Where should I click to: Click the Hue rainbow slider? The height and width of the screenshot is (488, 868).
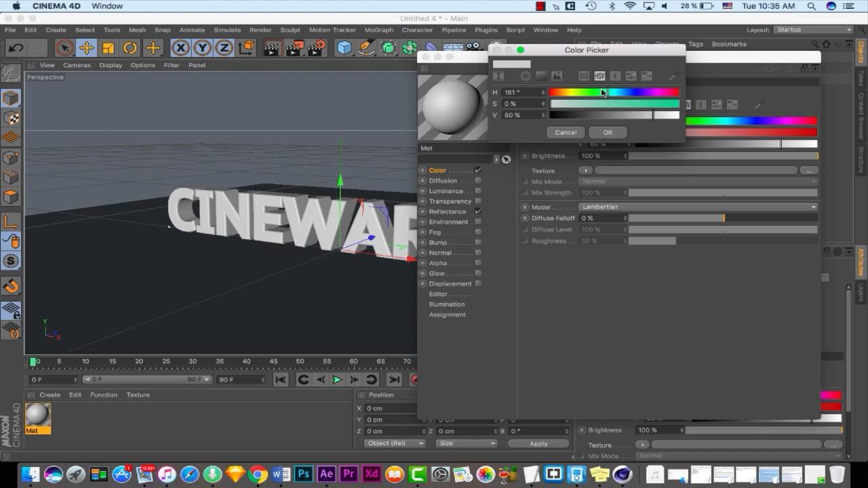(614, 92)
